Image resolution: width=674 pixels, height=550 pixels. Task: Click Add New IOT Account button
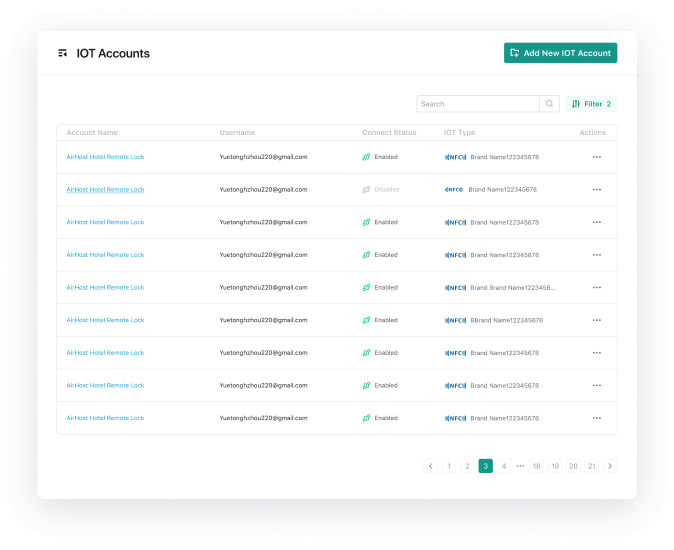coord(560,53)
